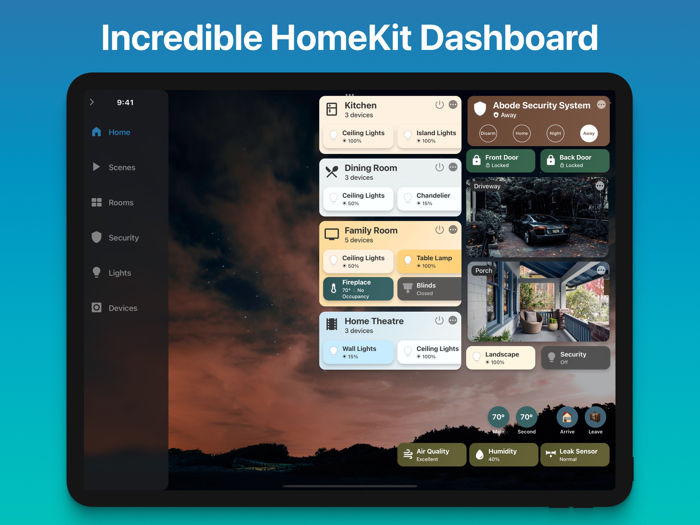Open the Blinds Closed tile
Image resolution: width=700 pixels, height=525 pixels.
[x=429, y=288]
